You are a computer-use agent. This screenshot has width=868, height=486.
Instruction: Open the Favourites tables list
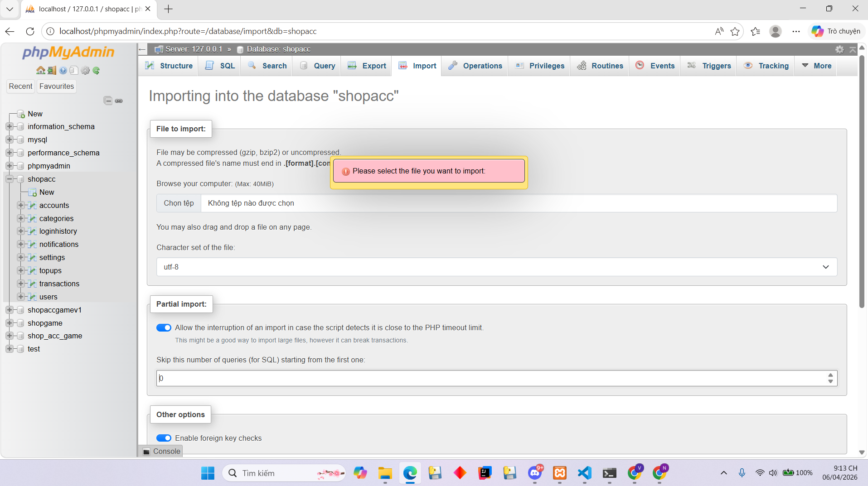(56, 86)
